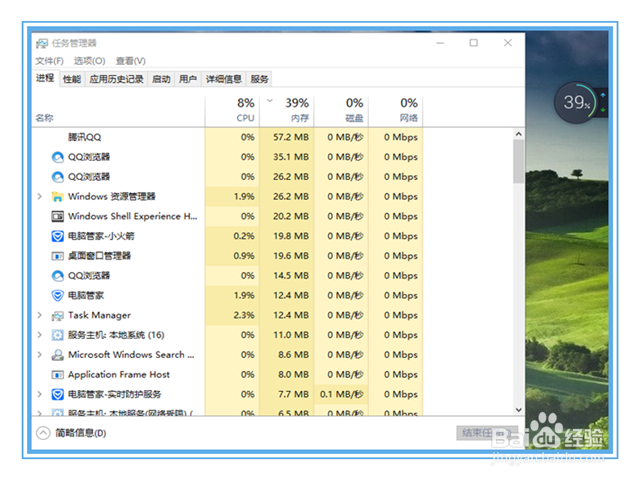The width and height of the screenshot is (640, 480).
Task: Open the 文件(F) menu
Action: pos(49,61)
